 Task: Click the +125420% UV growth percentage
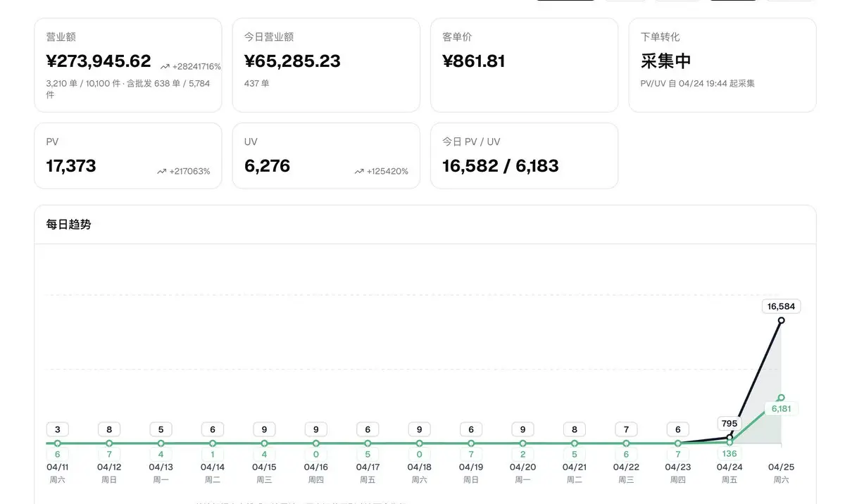pos(387,172)
